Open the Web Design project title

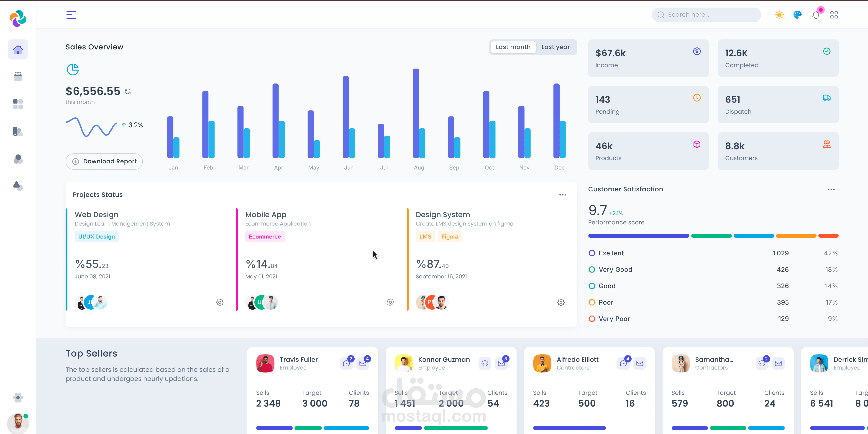point(96,215)
